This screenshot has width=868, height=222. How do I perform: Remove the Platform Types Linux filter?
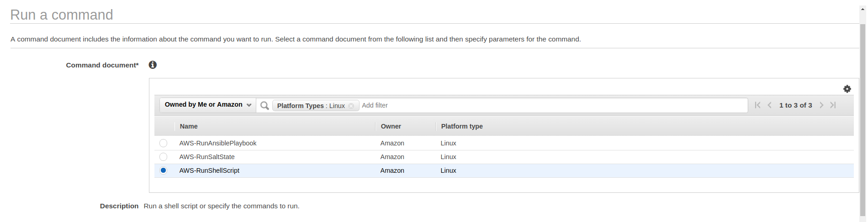click(x=351, y=106)
